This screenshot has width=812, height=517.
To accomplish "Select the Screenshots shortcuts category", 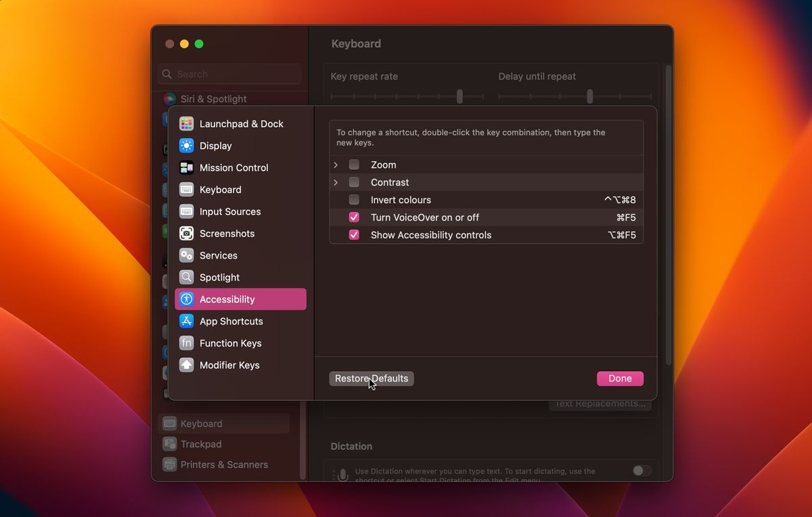I will tap(227, 233).
